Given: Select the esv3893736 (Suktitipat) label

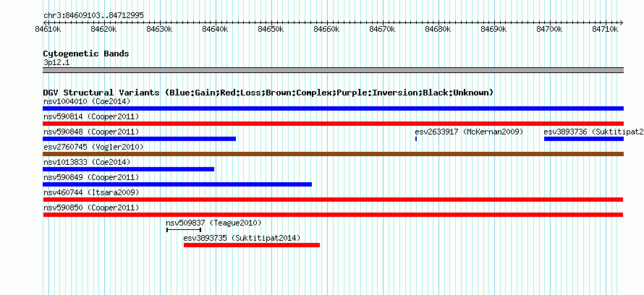Looking at the screenshot, I should click(593, 132).
